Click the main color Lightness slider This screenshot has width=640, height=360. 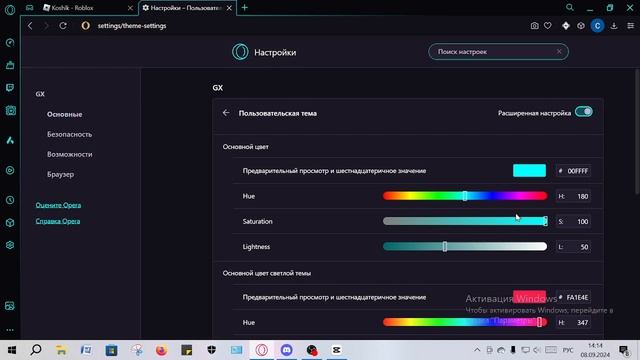tap(465, 247)
